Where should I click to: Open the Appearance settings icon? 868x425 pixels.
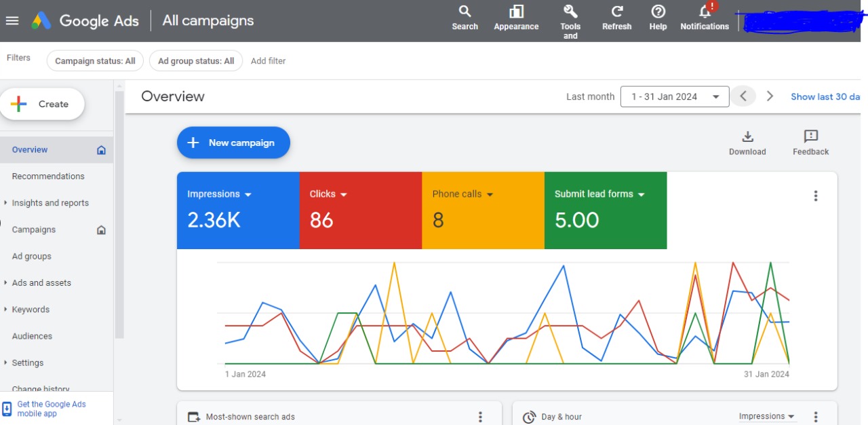pos(516,12)
